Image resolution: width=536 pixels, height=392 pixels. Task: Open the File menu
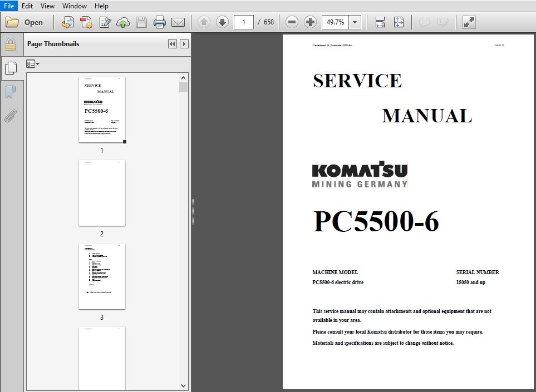click(9, 6)
